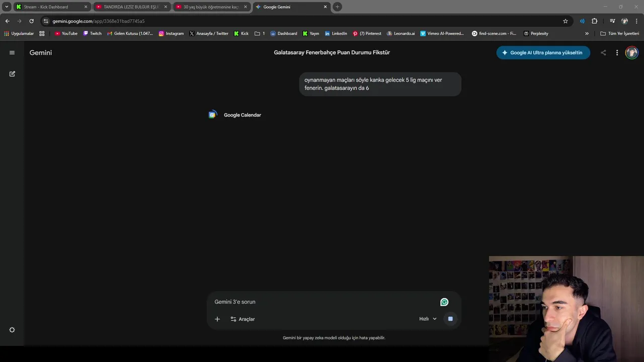This screenshot has height=362, width=644.
Task: Close the TANDIRDA LEZİZ BULGUR tab
Action: pyautogui.click(x=166, y=7)
